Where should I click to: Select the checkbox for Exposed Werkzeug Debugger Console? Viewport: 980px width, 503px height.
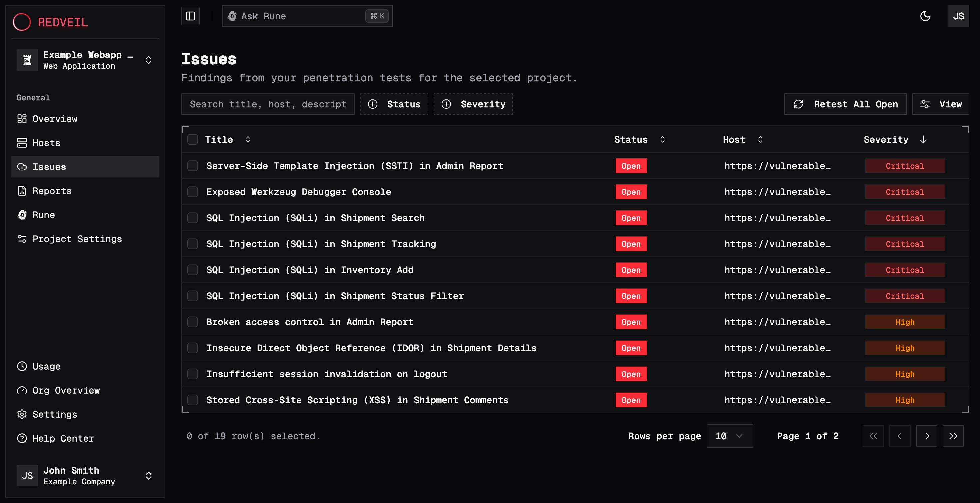point(193,192)
